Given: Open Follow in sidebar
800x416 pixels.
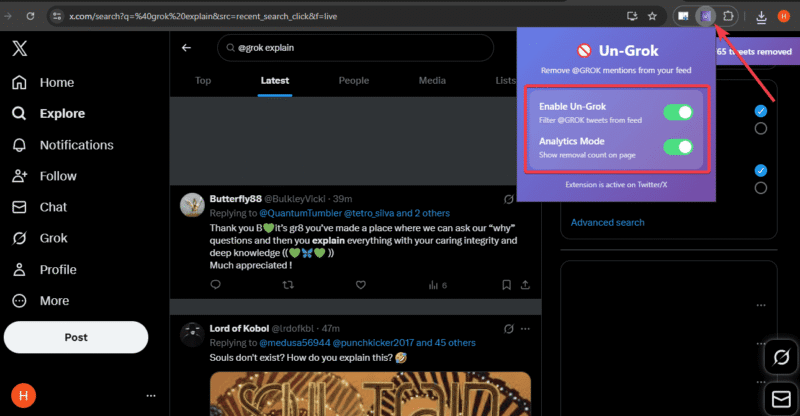Looking at the screenshot, I should [x=44, y=176].
